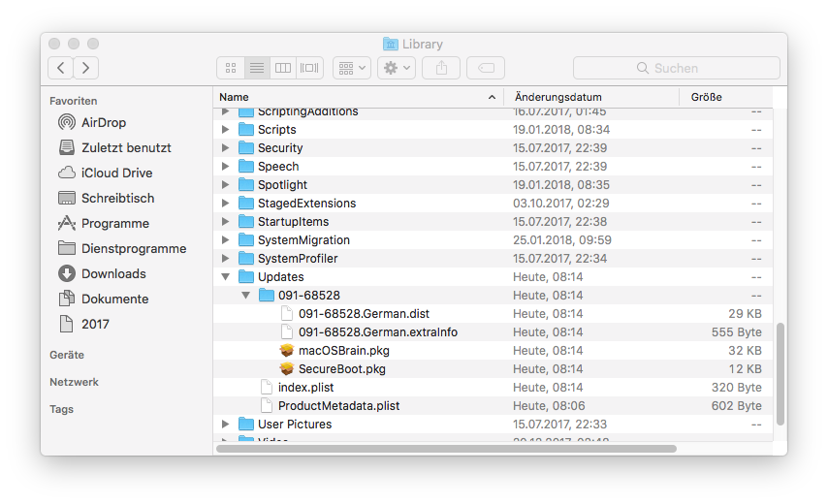The width and height of the screenshot is (828, 504).
Task: Click the Edit Tags toolbar button
Action: [x=486, y=68]
